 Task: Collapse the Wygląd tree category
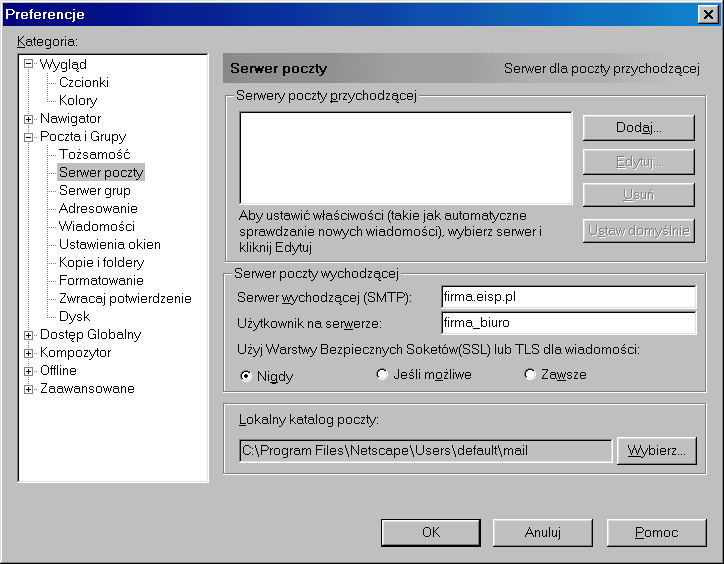pos(29,65)
